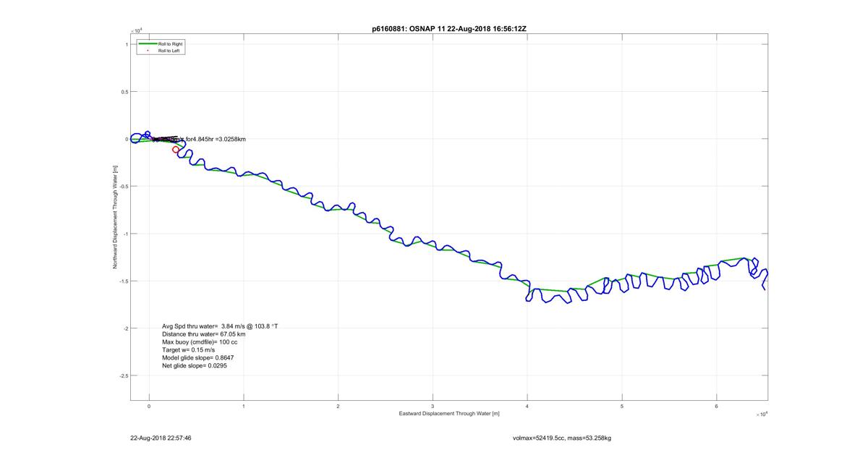
Task: Click the 'Model glide slope= 0.8647' text
Action: click(197, 358)
